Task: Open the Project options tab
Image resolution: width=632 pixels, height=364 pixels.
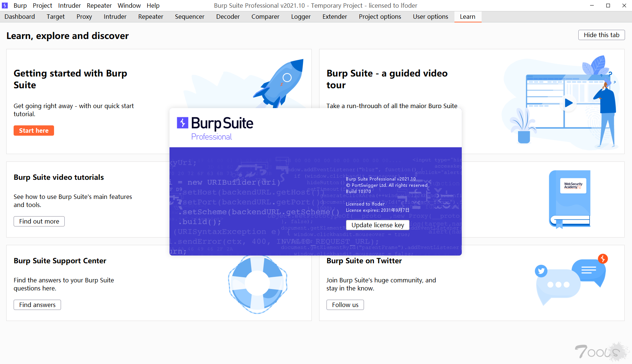Action: [380, 17]
